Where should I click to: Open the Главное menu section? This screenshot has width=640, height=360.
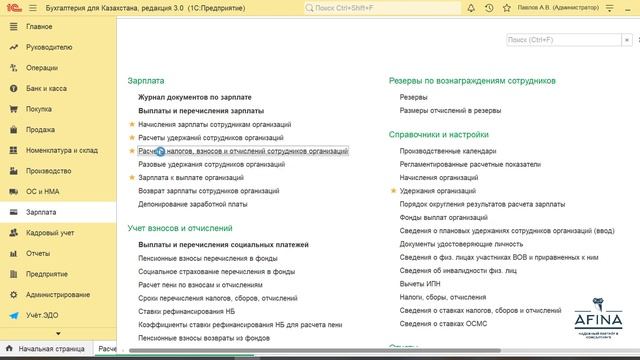[x=39, y=27]
